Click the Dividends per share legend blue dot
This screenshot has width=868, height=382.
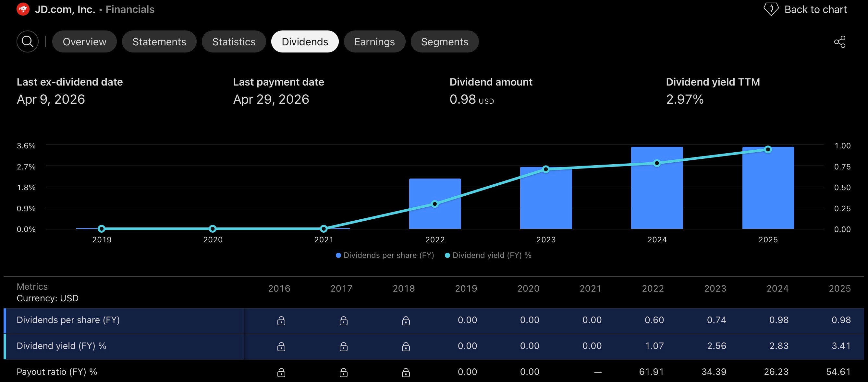tap(338, 255)
